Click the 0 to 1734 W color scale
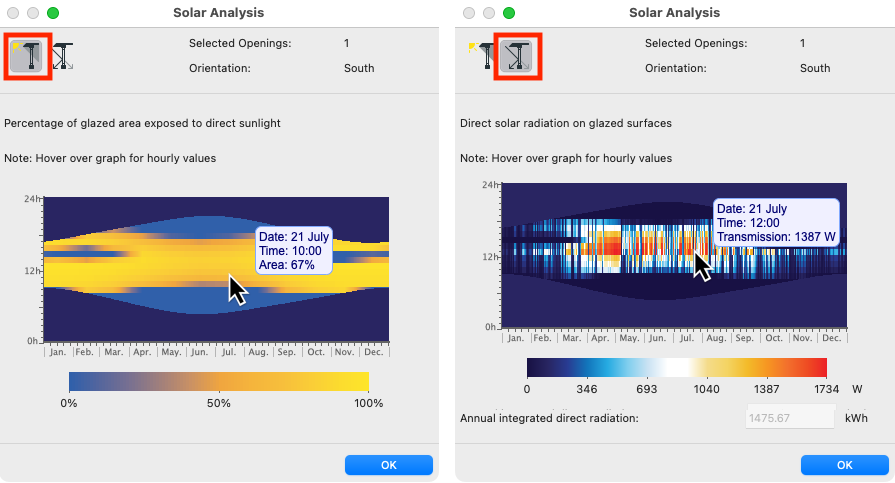The height and width of the screenshot is (483, 895). click(676, 368)
